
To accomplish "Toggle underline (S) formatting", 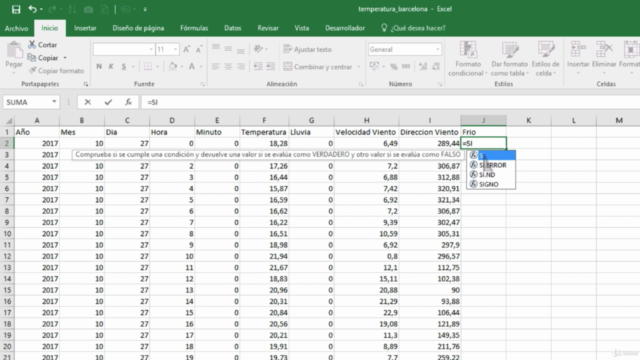I will [124, 67].
